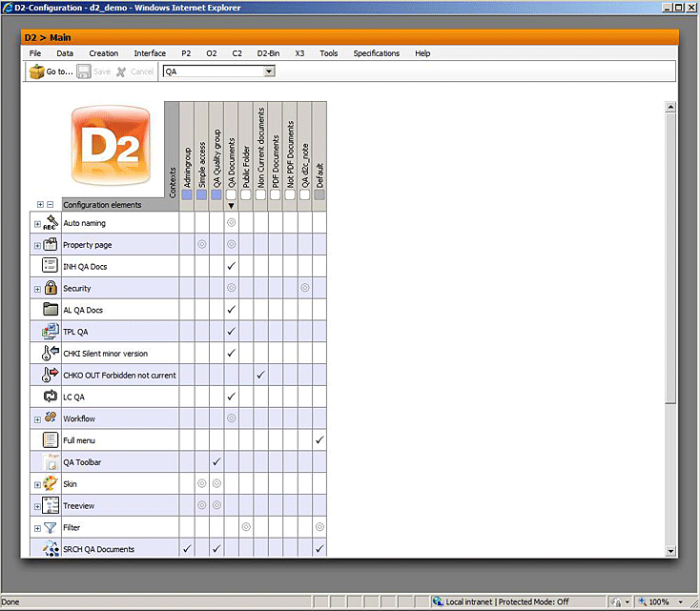Click the Skin palette icon
This screenshot has height=611, width=700.
click(x=51, y=483)
